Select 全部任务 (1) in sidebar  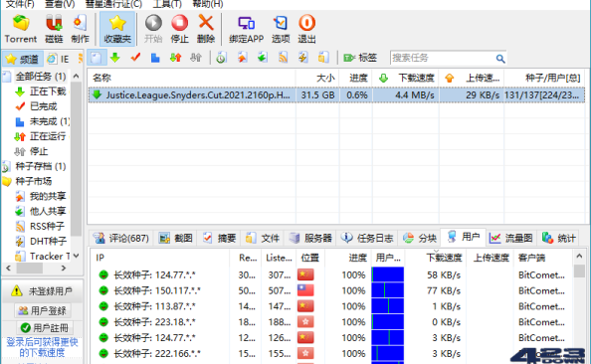click(41, 77)
